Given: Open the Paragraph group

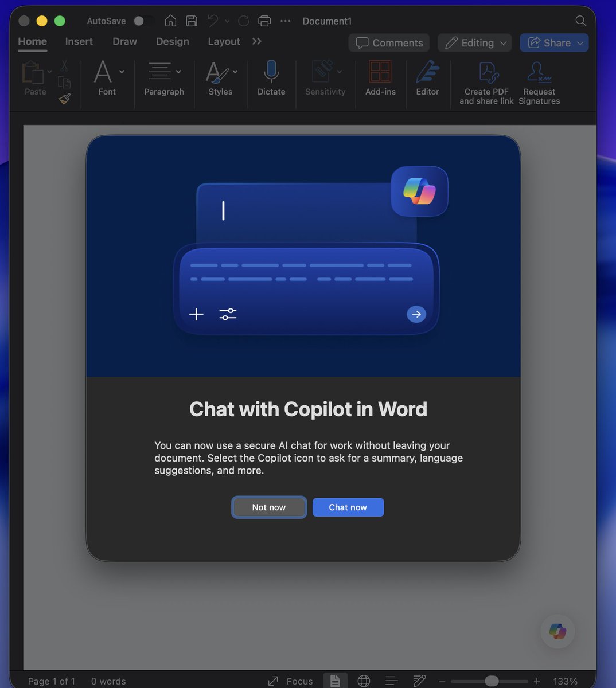Looking at the screenshot, I should (164, 78).
